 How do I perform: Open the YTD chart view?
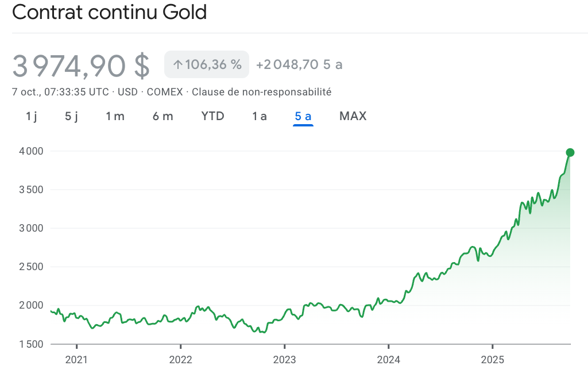[x=212, y=116]
